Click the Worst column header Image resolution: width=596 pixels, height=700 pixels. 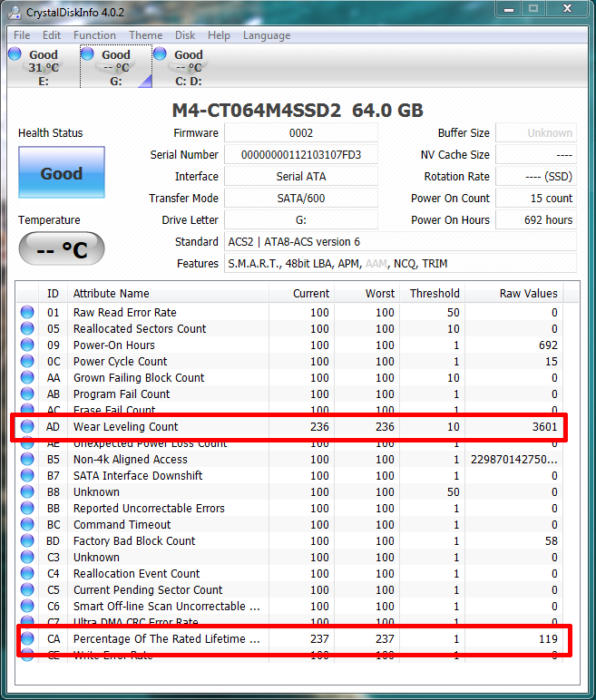(366, 293)
